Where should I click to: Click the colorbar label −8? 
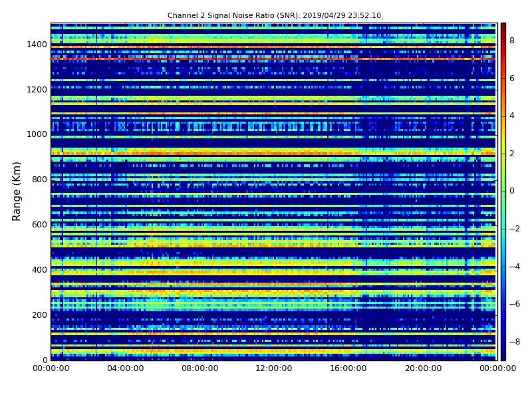(515, 342)
